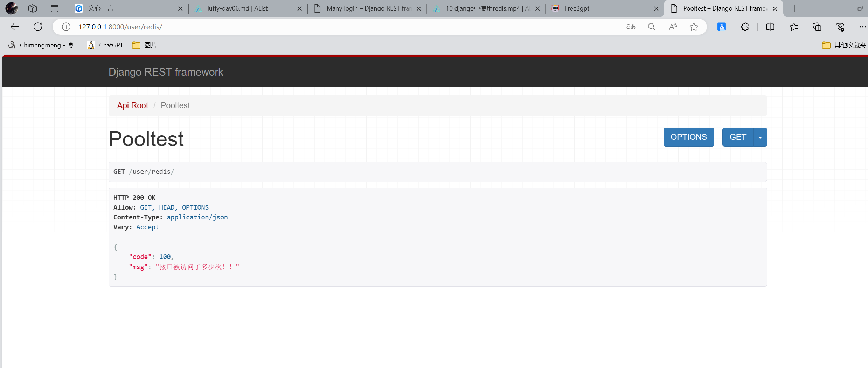
Task: Open the ChatGPT bookmark
Action: click(x=105, y=45)
